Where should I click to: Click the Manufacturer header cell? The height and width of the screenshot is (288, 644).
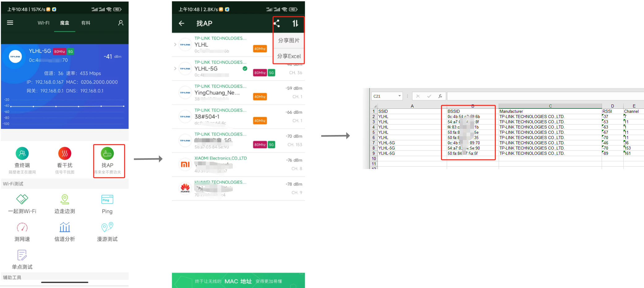click(550, 111)
